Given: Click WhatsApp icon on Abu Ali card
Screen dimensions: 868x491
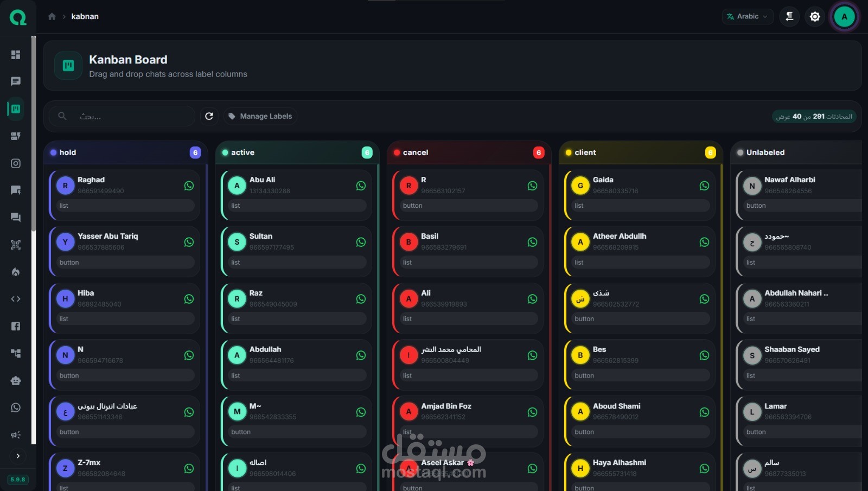Looking at the screenshot, I should 361,186.
